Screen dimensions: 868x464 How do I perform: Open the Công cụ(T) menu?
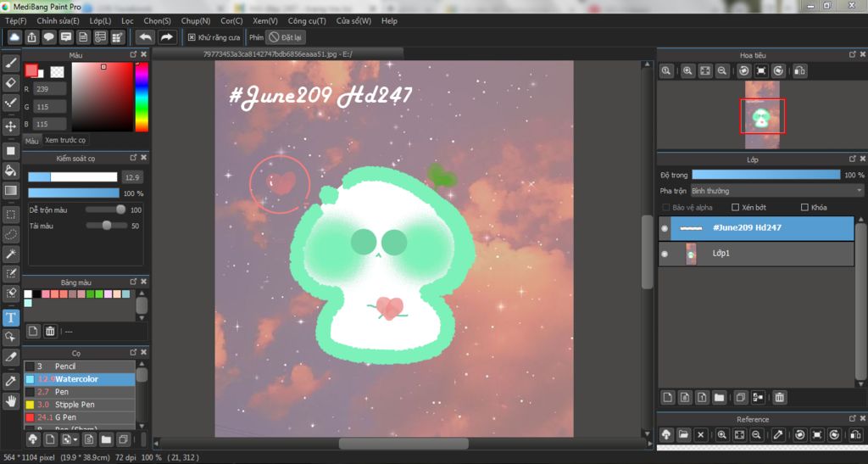coord(307,20)
